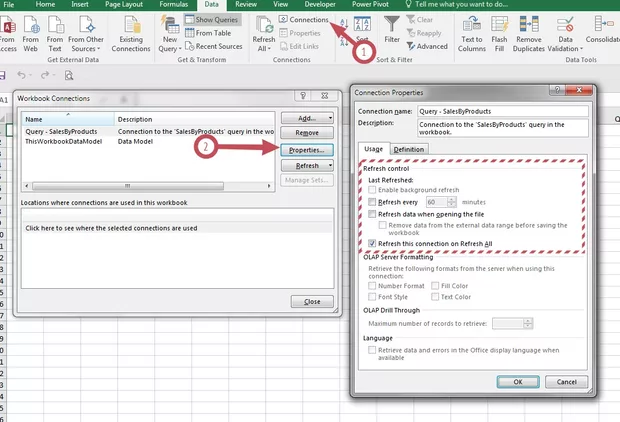Viewport: 620px width, 422px height.
Task: Click the Sort button
Action: [362, 30]
